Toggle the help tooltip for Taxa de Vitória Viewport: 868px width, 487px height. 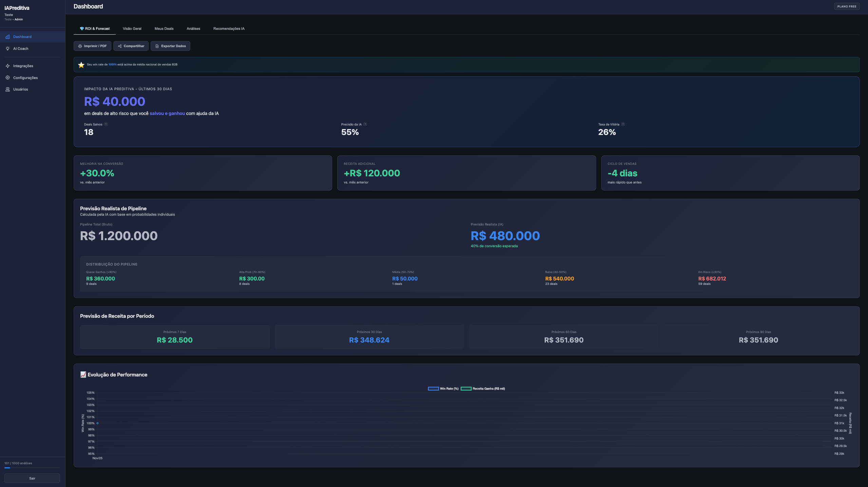[x=623, y=124]
